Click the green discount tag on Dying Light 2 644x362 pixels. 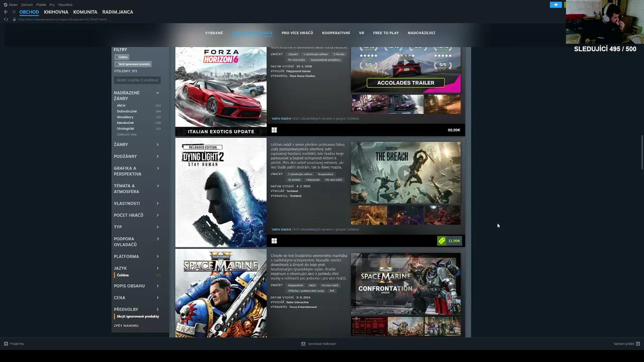pyautogui.click(x=442, y=241)
